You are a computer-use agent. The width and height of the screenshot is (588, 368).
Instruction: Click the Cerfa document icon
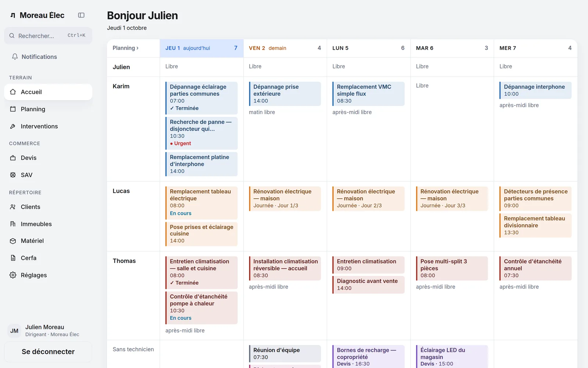(x=13, y=258)
